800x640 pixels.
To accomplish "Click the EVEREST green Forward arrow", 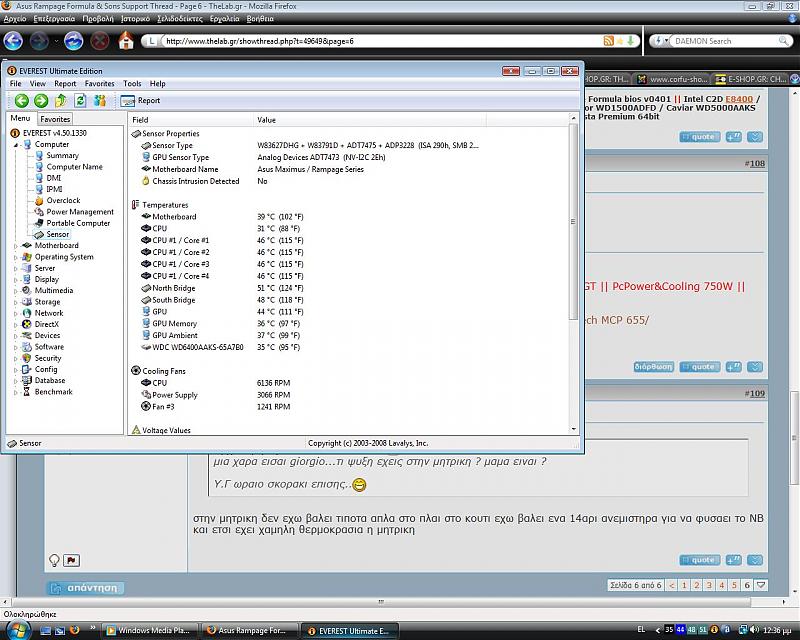I will (x=41, y=101).
